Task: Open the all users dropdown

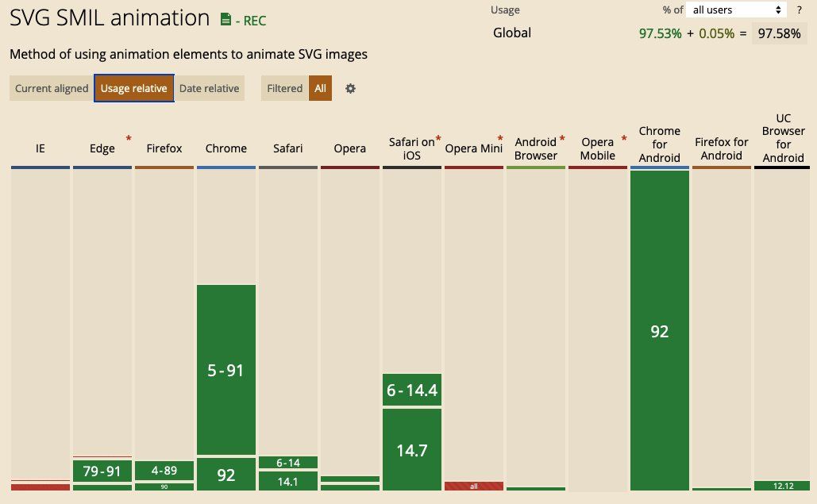Action: click(x=736, y=10)
